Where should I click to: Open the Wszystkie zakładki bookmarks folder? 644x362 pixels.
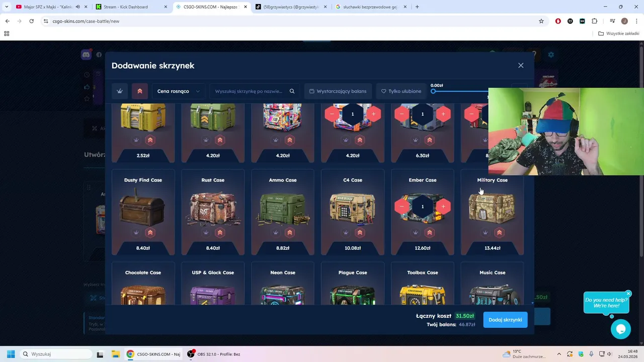(x=619, y=34)
